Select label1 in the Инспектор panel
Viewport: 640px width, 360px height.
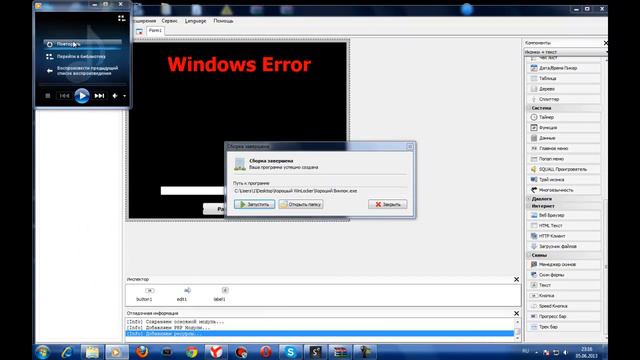pyautogui.click(x=220, y=294)
